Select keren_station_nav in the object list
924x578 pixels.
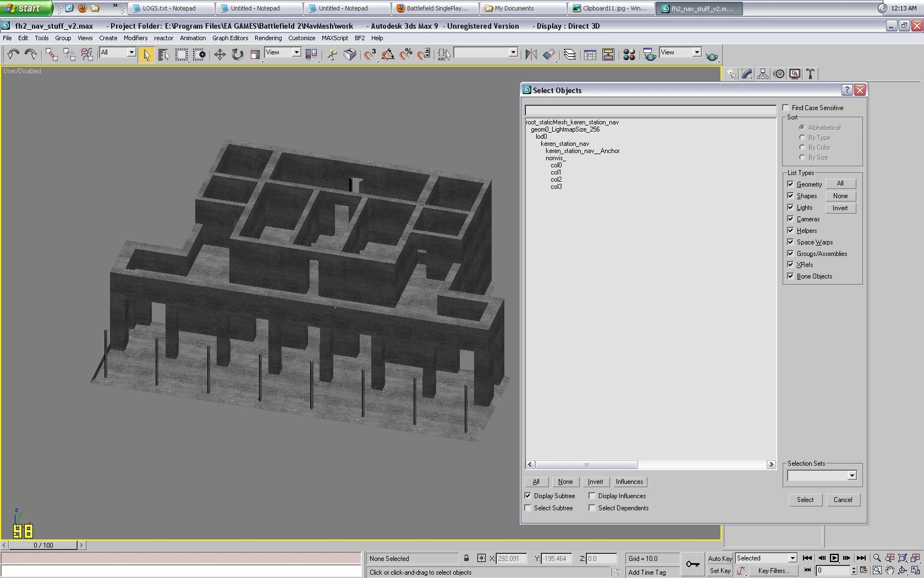pyautogui.click(x=564, y=144)
